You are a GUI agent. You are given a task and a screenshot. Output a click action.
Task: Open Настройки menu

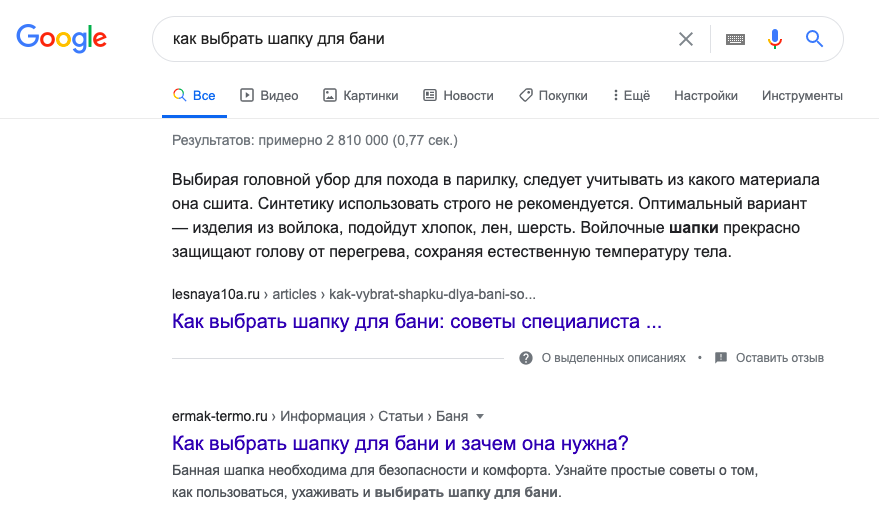pyautogui.click(x=706, y=95)
